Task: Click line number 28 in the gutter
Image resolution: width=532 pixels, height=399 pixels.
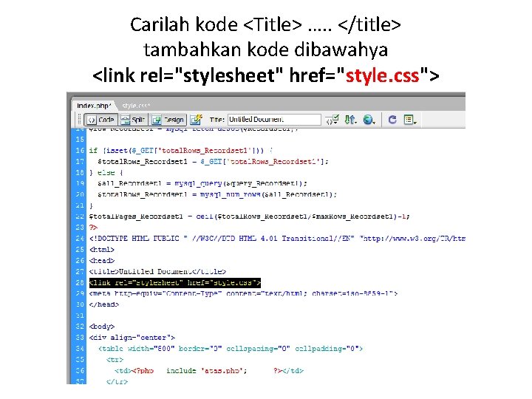Action: point(80,282)
